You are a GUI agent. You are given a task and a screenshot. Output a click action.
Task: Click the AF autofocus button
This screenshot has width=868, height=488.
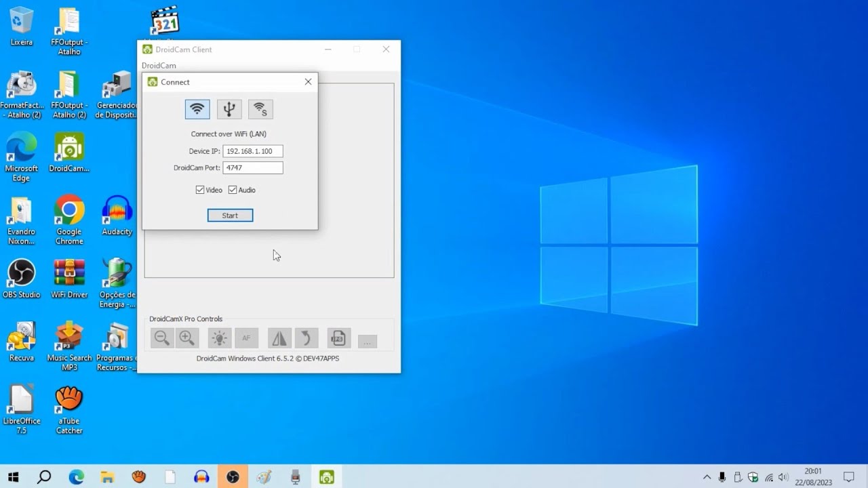click(246, 338)
